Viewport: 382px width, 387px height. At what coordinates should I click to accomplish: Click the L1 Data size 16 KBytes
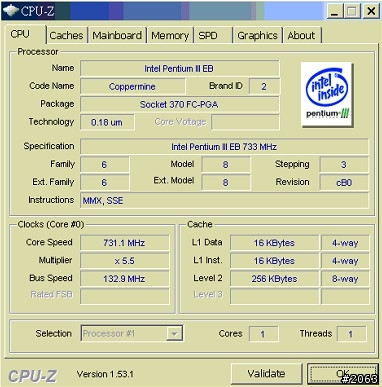274,243
